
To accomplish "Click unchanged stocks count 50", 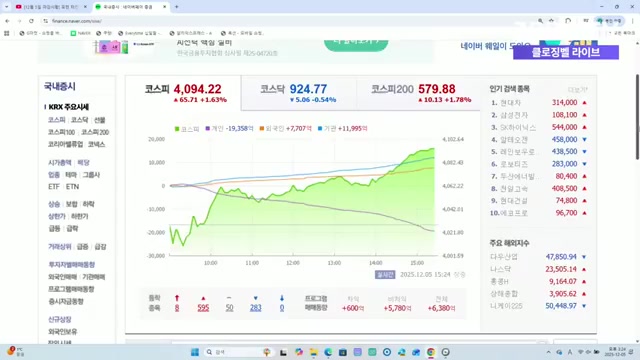I will [229, 308].
